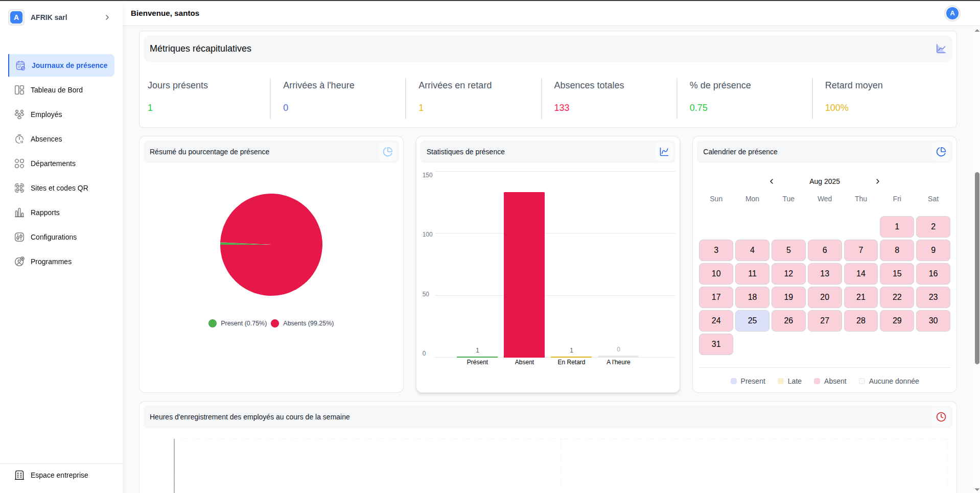Click the Absent pink legend swatch

click(x=817, y=381)
